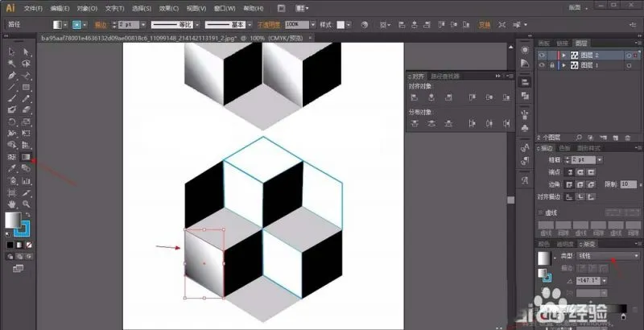Viewport: 644px width, 330px height.
Task: Switch to the 图层 layers tab
Action: (x=580, y=43)
